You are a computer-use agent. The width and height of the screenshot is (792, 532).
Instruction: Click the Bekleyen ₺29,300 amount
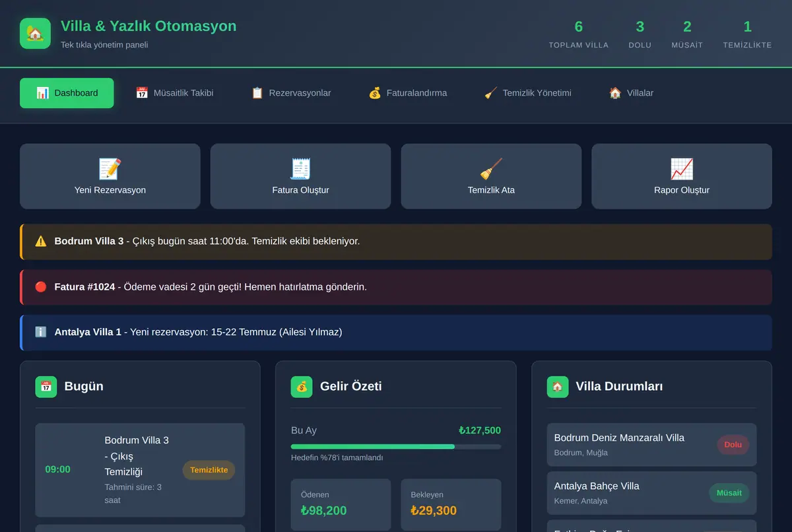(435, 510)
